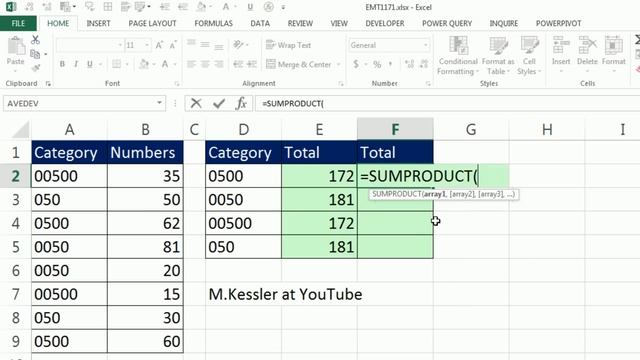This screenshot has width=640, height=360.
Task: Click the Decrease Decimal icon
Action: pos(424,64)
